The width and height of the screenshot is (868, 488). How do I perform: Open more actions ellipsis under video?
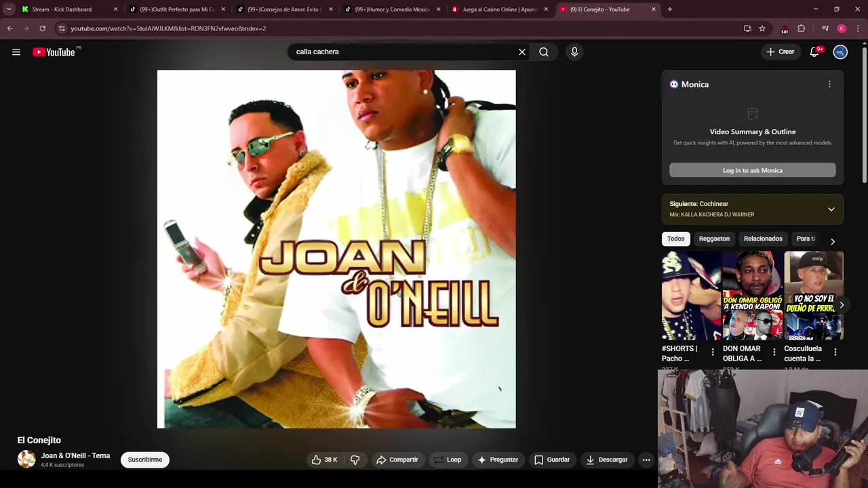646,460
